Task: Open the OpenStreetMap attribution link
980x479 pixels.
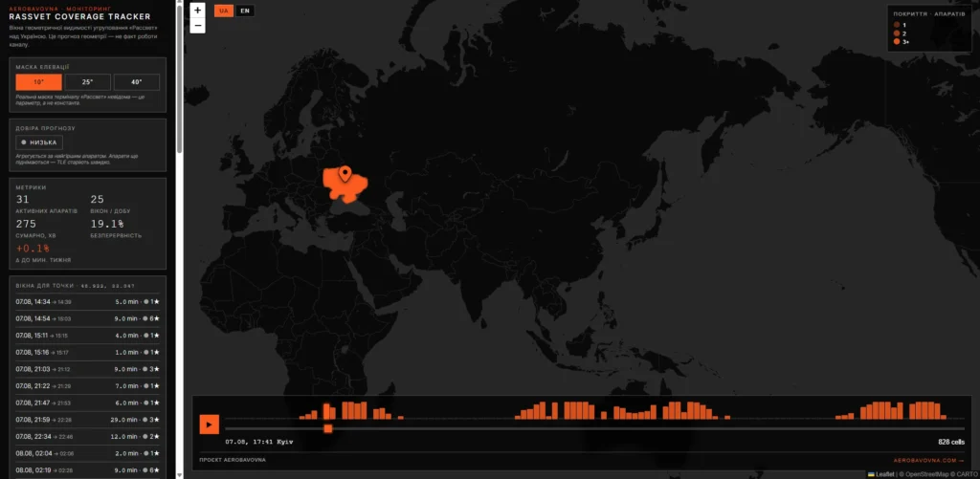Action: coord(925,474)
